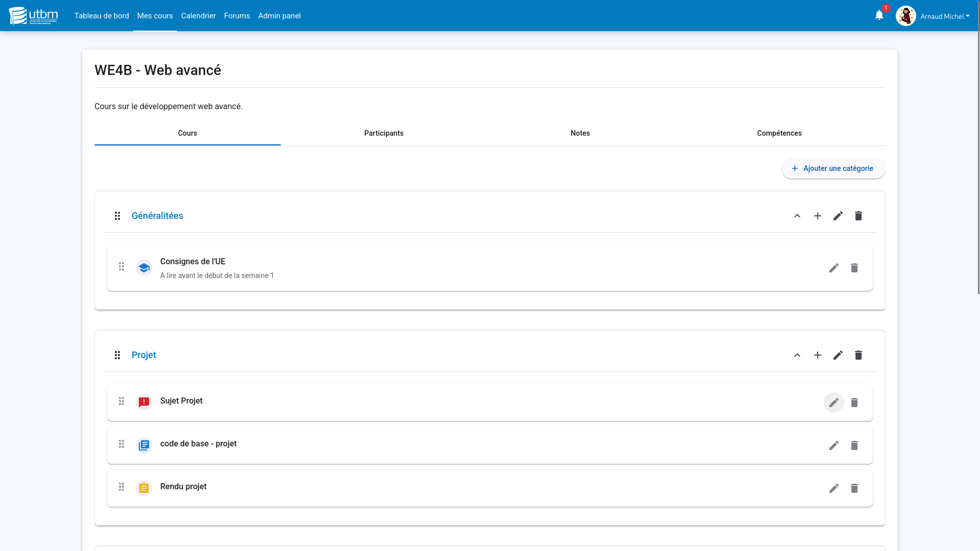Add item to Projet category
980x551 pixels.
pos(818,355)
